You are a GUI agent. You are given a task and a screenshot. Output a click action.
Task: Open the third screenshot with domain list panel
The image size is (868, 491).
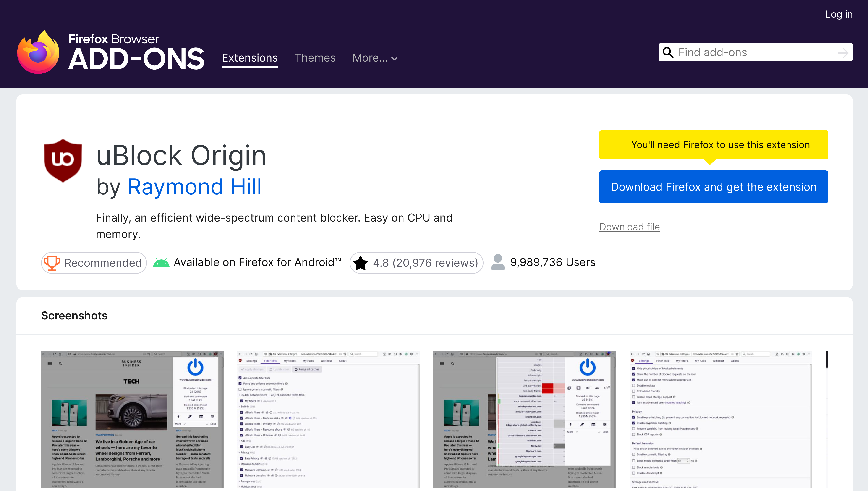click(524, 419)
